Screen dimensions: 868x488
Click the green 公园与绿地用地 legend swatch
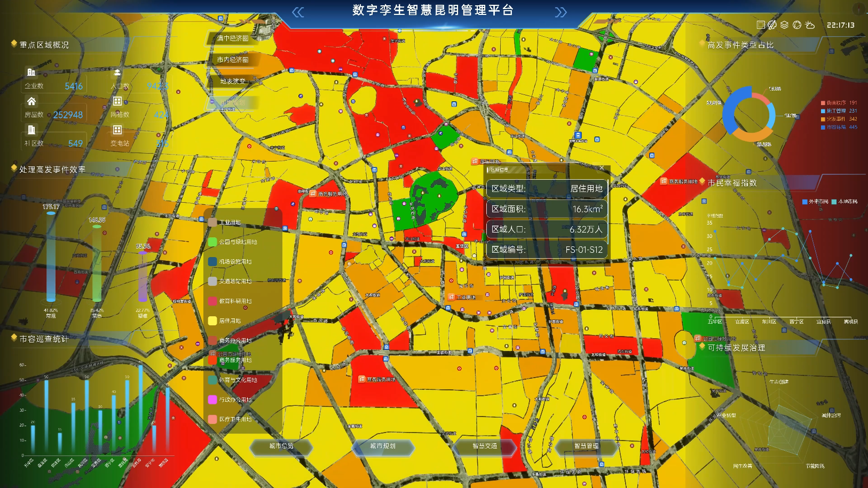(212, 242)
